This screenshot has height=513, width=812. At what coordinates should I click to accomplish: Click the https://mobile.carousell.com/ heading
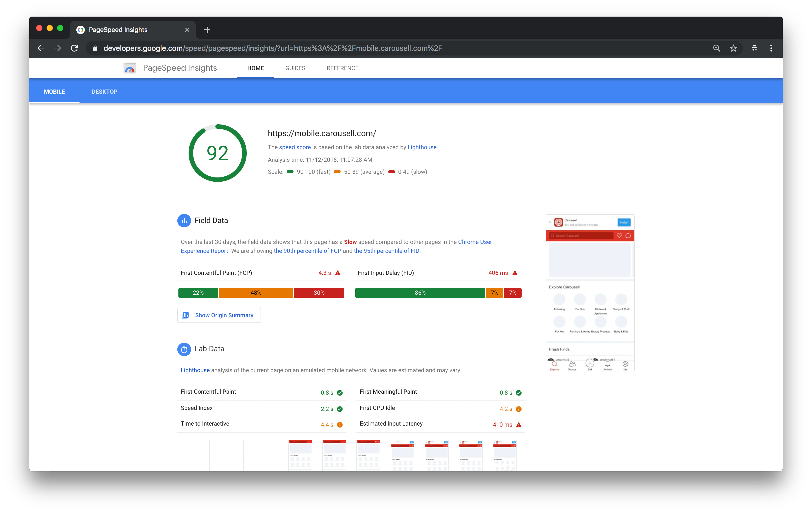pos(322,133)
